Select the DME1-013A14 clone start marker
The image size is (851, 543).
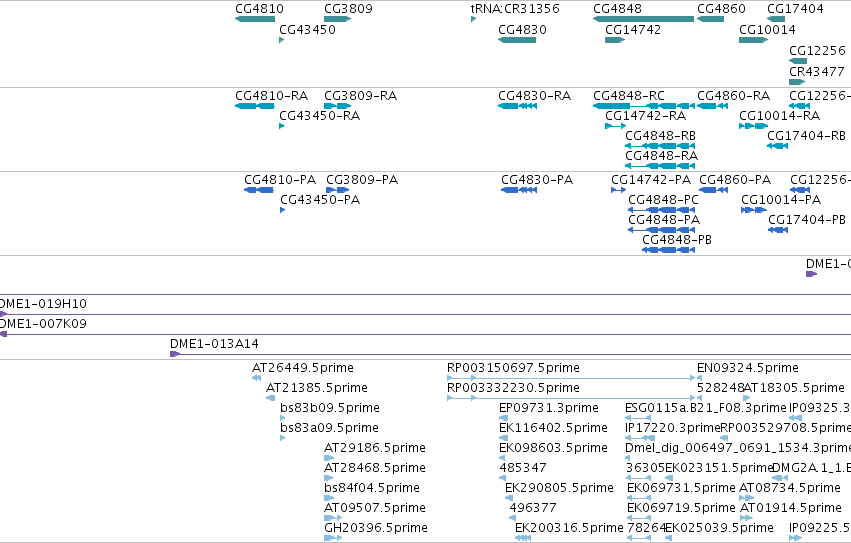175,354
